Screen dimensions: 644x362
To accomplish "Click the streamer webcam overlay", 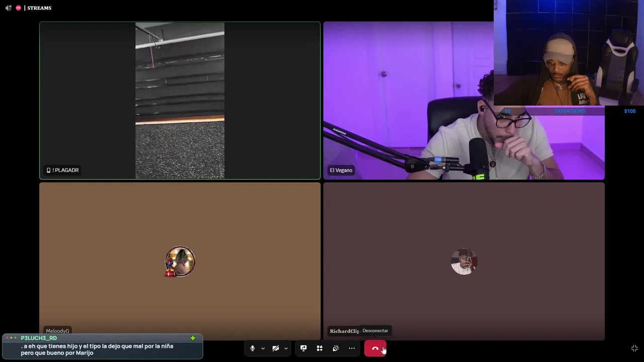I will point(569,53).
